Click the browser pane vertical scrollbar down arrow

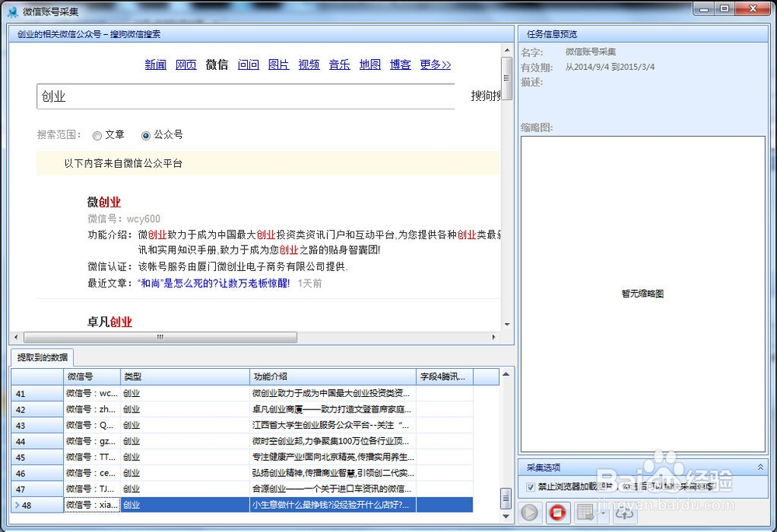507,325
